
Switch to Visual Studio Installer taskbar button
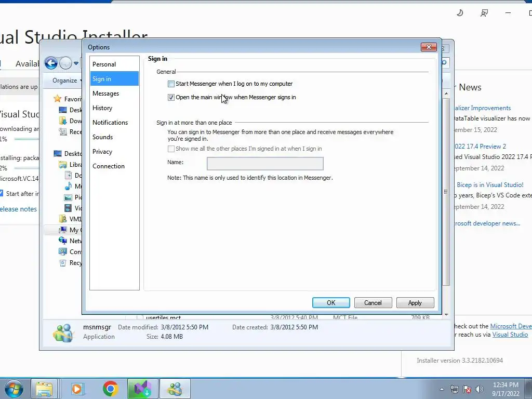click(x=142, y=389)
